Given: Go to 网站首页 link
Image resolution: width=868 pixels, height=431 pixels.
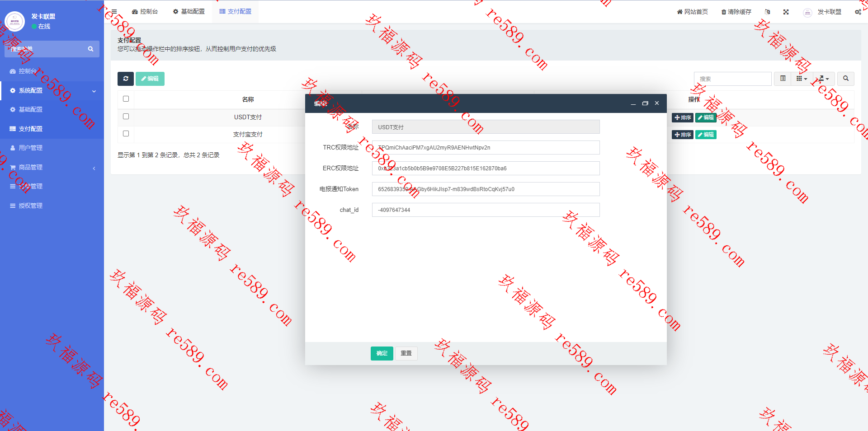Looking at the screenshot, I should point(692,12).
